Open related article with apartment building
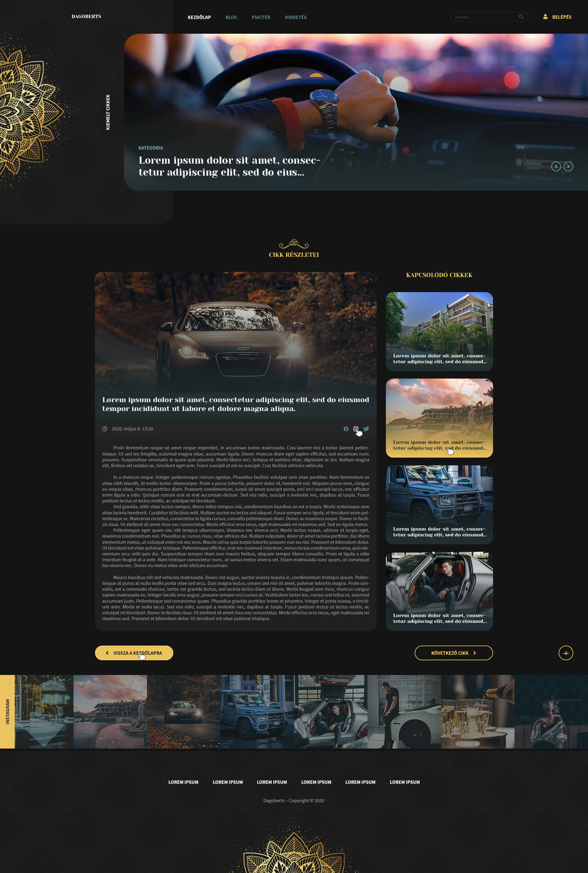Image resolution: width=588 pixels, height=873 pixels. (x=439, y=331)
